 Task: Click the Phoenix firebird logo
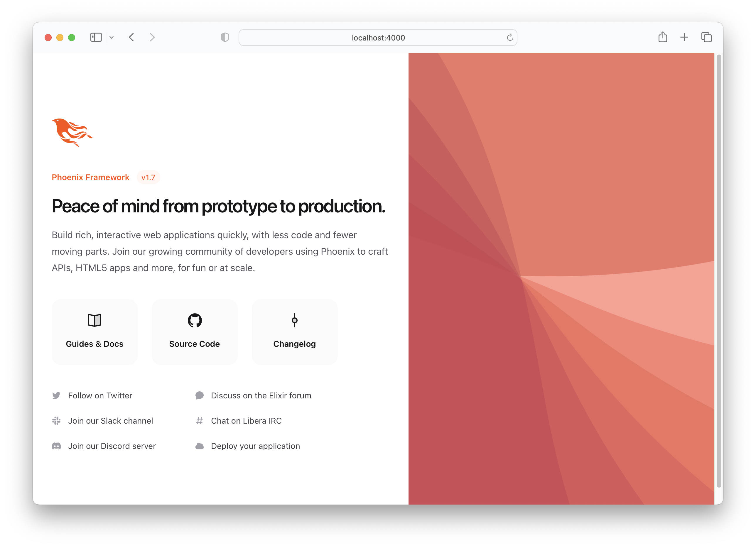coord(72,132)
